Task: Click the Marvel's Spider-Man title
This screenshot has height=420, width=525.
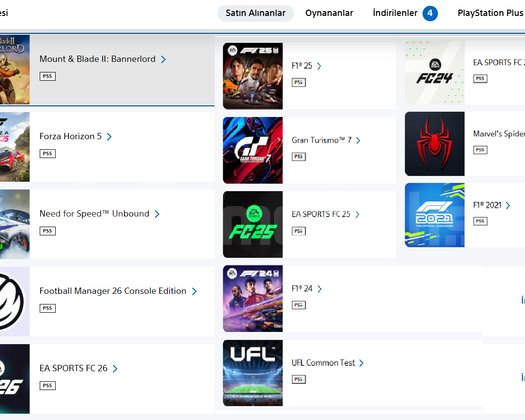Action: [499, 134]
